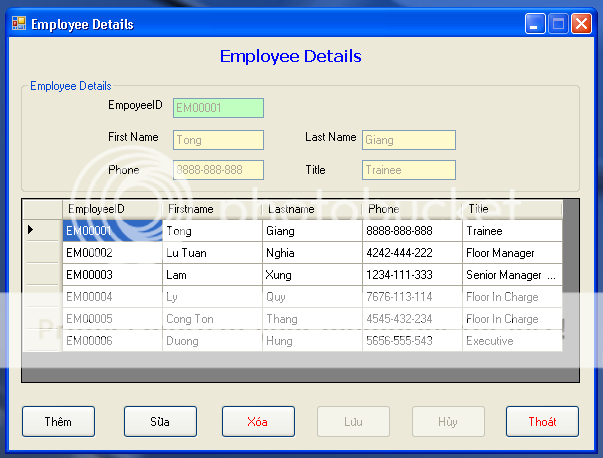Screen dimensions: 603x458
Task: Click the First Name field containing Tong
Action: coord(218,140)
